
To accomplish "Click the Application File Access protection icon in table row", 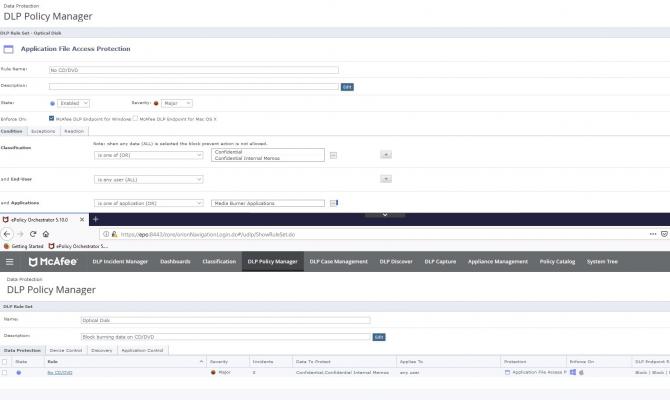I will pyautogui.click(x=507, y=372).
